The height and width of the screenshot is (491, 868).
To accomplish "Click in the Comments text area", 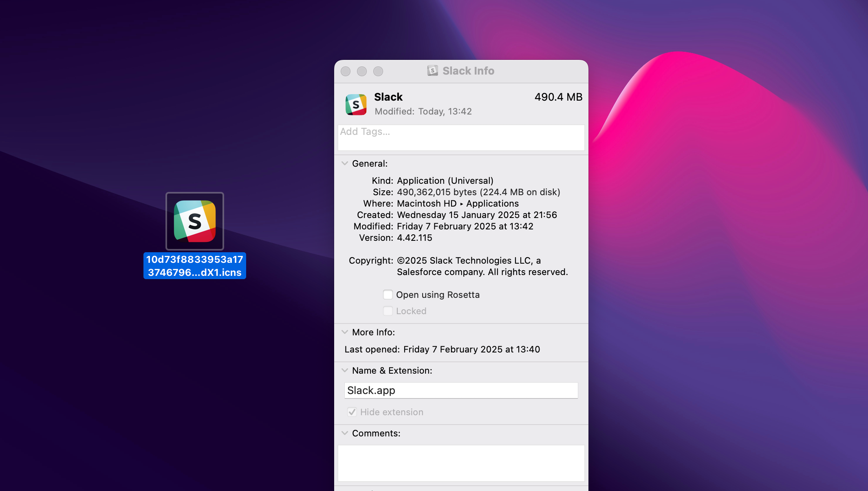I will 461,463.
